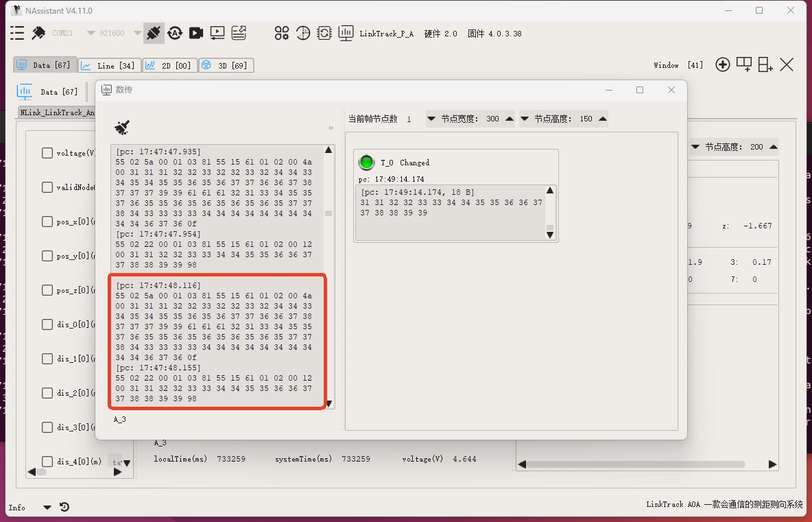Click the Info history clock icon
The height and width of the screenshot is (522, 812).
pos(64,508)
